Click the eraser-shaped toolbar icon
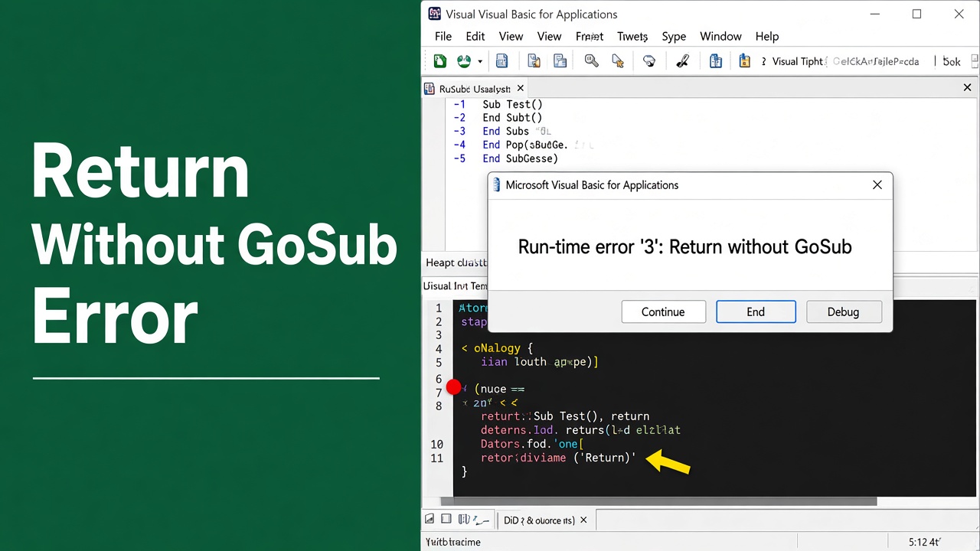 coord(649,61)
